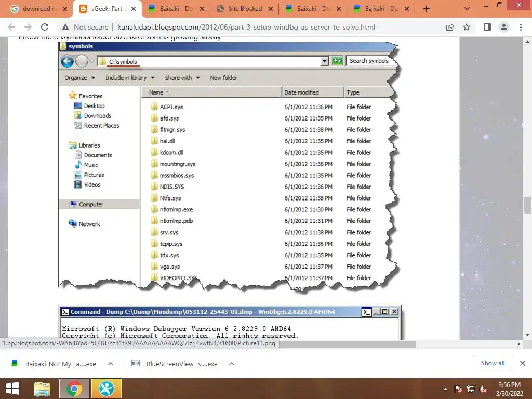
Task: Click scroll right arrow on horizontal bar
Action: (x=518, y=344)
